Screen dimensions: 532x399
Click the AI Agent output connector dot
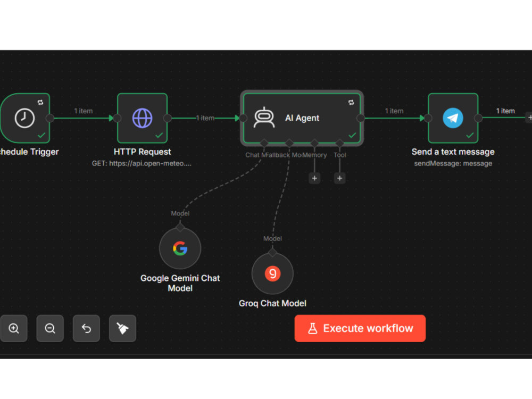coord(361,118)
